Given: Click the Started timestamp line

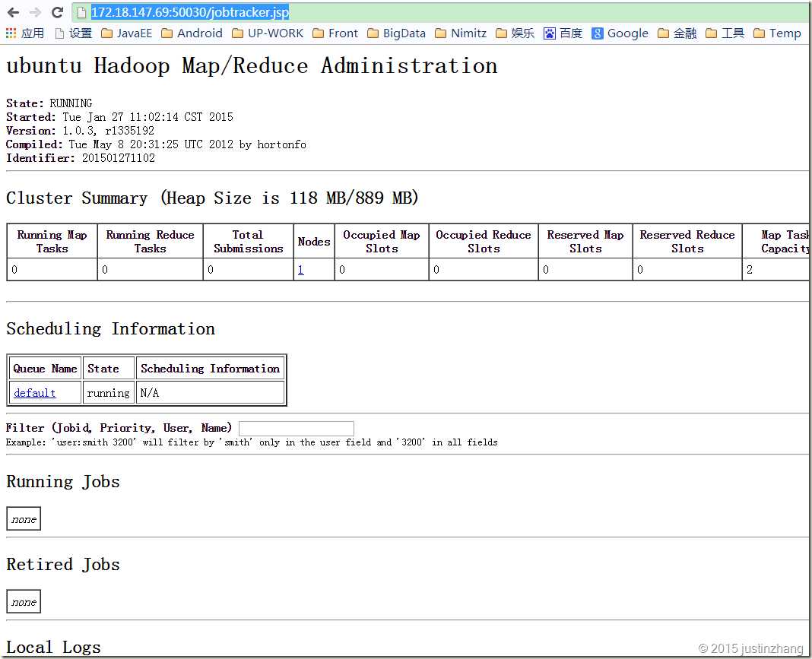Looking at the screenshot, I should (x=119, y=116).
